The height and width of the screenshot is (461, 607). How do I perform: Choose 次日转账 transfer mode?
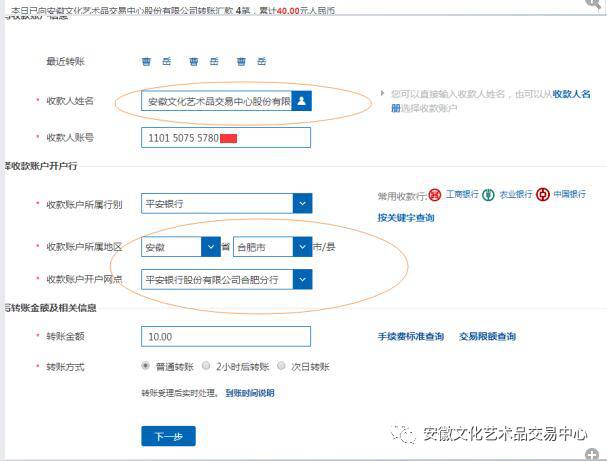click(x=281, y=366)
